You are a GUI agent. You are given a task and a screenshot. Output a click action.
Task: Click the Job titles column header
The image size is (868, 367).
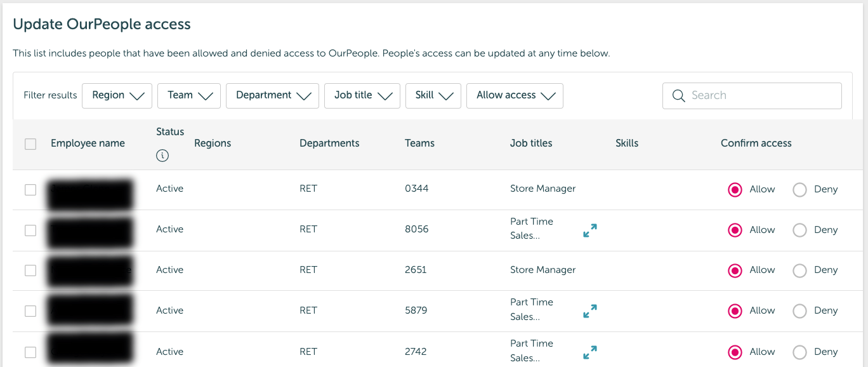pos(531,143)
